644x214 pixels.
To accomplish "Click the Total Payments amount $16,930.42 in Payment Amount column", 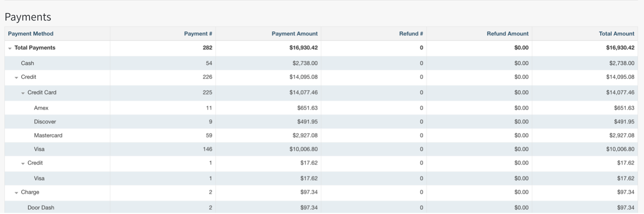I will pyautogui.click(x=303, y=48).
